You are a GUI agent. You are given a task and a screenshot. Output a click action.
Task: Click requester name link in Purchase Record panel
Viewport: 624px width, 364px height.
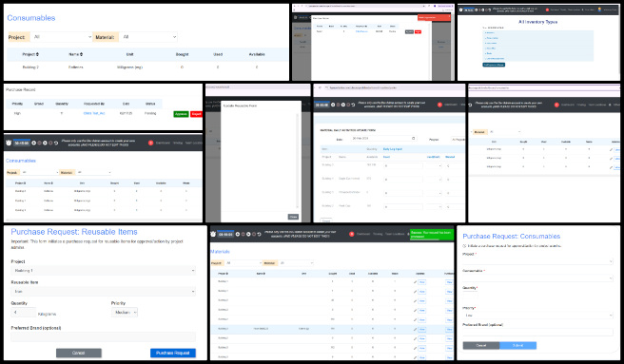coord(94,113)
